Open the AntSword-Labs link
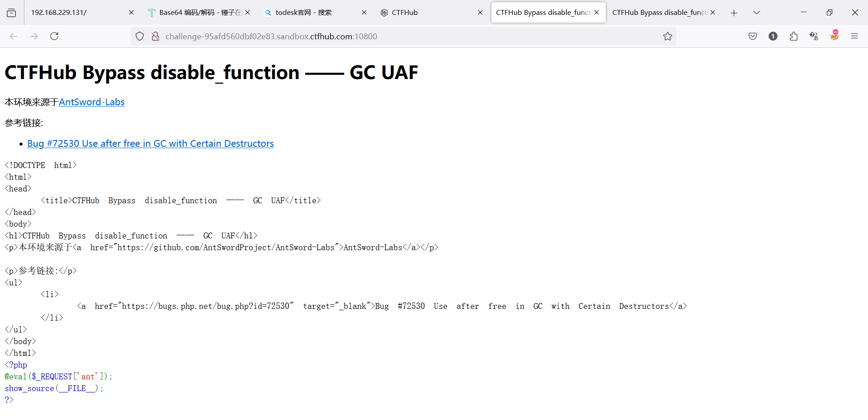Viewport: 868px width, 420px height. [x=92, y=102]
